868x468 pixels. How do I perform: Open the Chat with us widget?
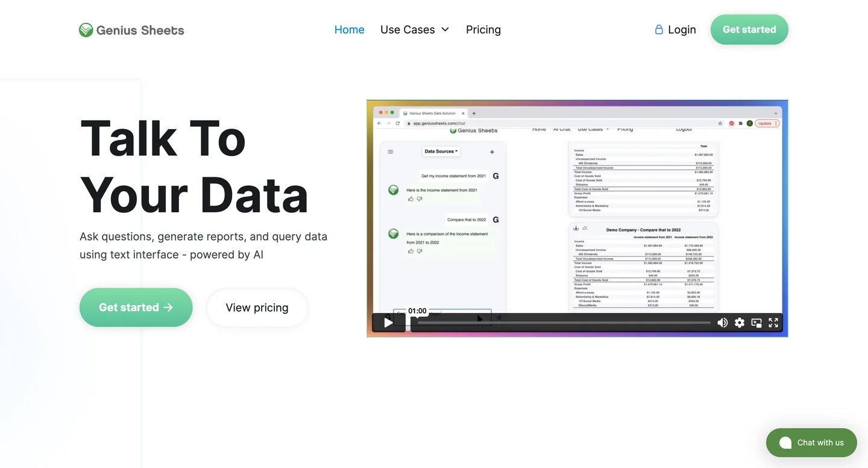(811, 443)
